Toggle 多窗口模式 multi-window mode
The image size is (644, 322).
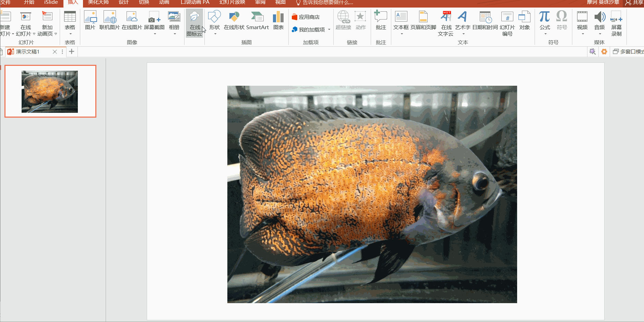tap(628, 51)
